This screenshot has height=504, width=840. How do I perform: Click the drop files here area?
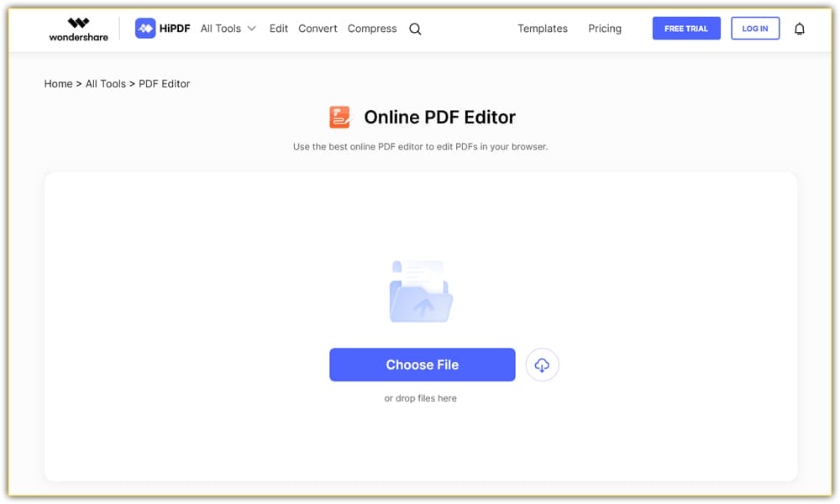(422, 397)
